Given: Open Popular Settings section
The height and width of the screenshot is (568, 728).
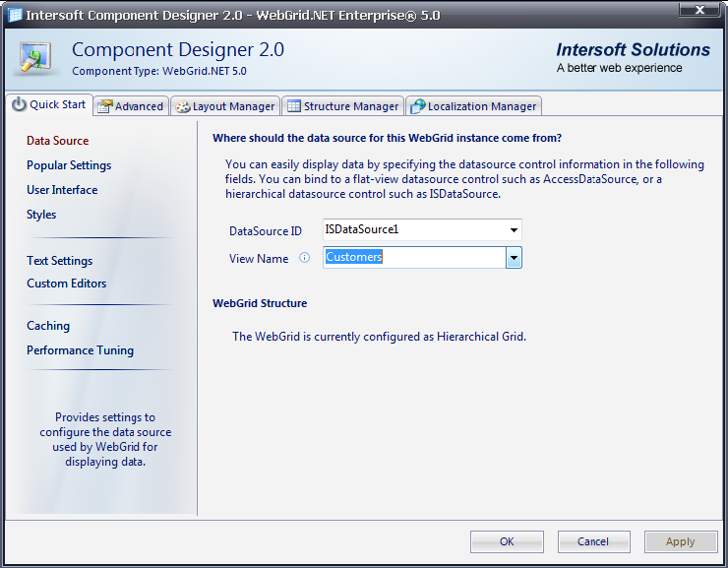Looking at the screenshot, I should point(69,165).
